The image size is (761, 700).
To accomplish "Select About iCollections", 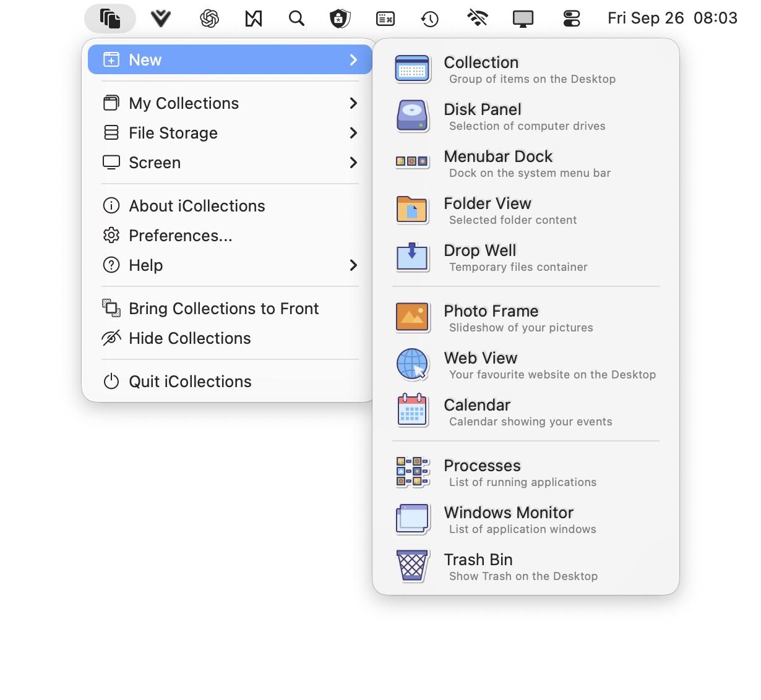I will pos(196,206).
